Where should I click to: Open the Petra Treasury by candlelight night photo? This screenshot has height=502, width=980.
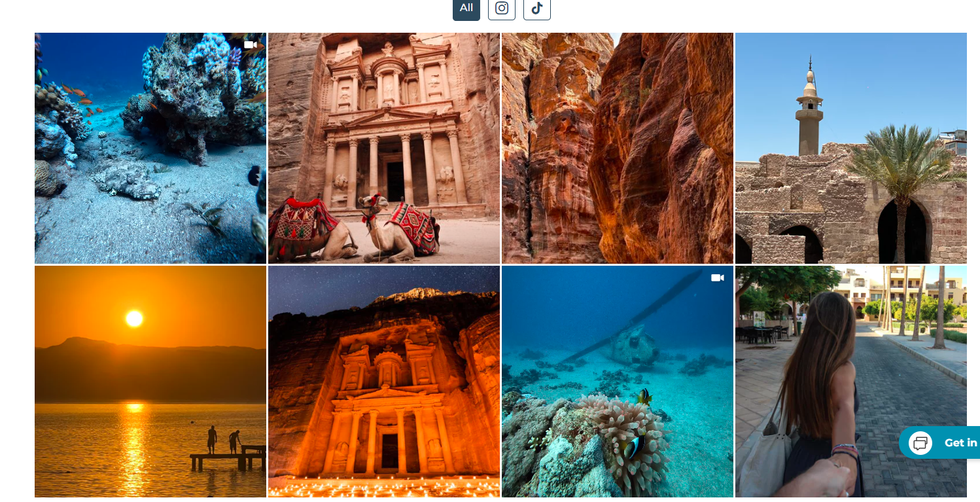click(383, 380)
